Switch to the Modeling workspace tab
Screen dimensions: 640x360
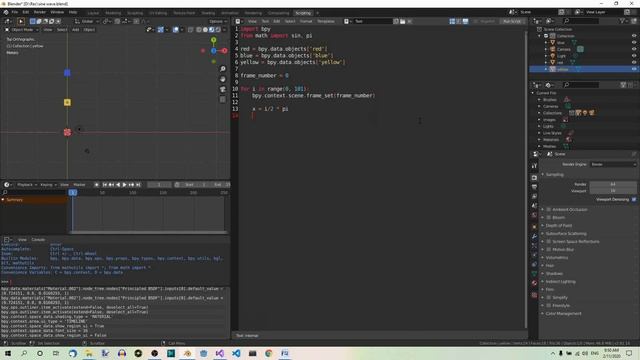pyautogui.click(x=113, y=13)
